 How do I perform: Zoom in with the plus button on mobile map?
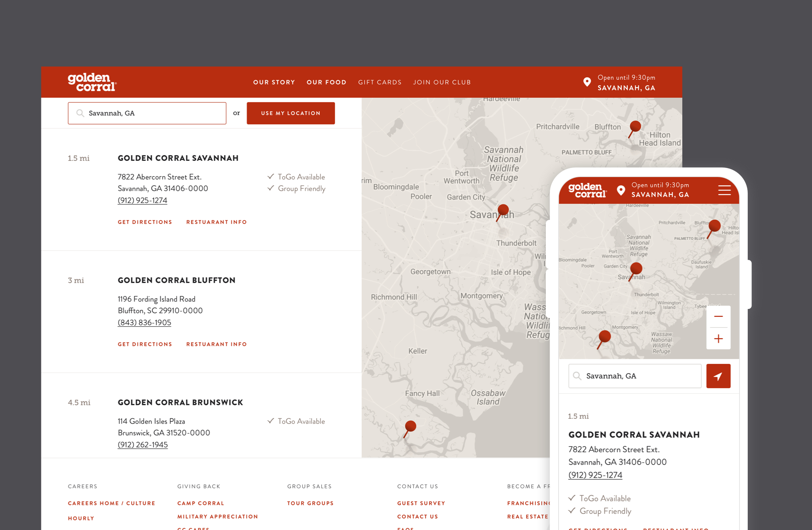[x=718, y=339]
